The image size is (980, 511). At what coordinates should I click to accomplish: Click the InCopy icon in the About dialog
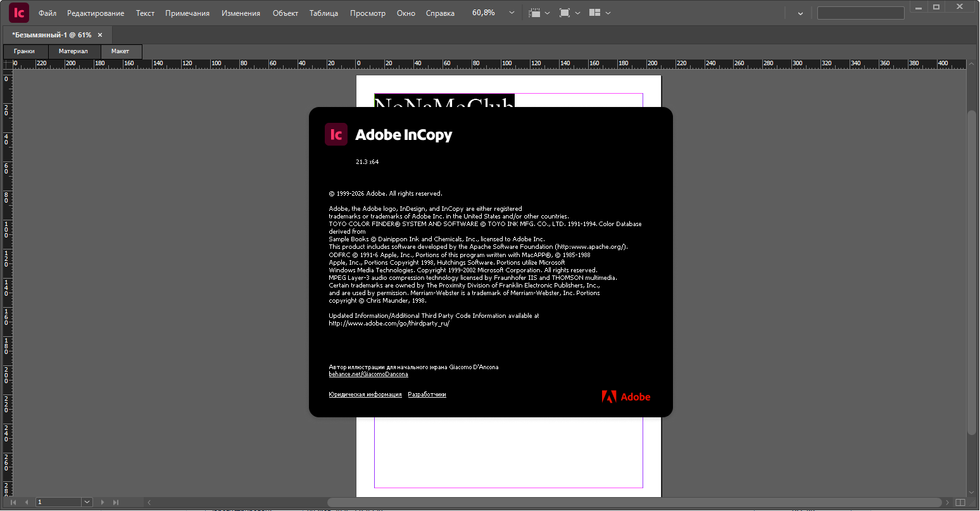coord(336,134)
